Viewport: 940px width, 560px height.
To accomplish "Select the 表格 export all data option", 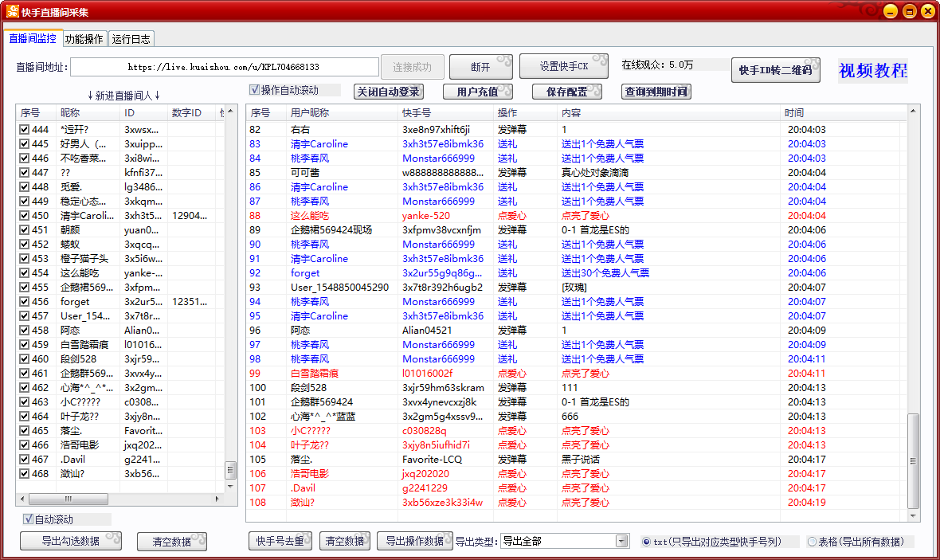I will click(813, 542).
